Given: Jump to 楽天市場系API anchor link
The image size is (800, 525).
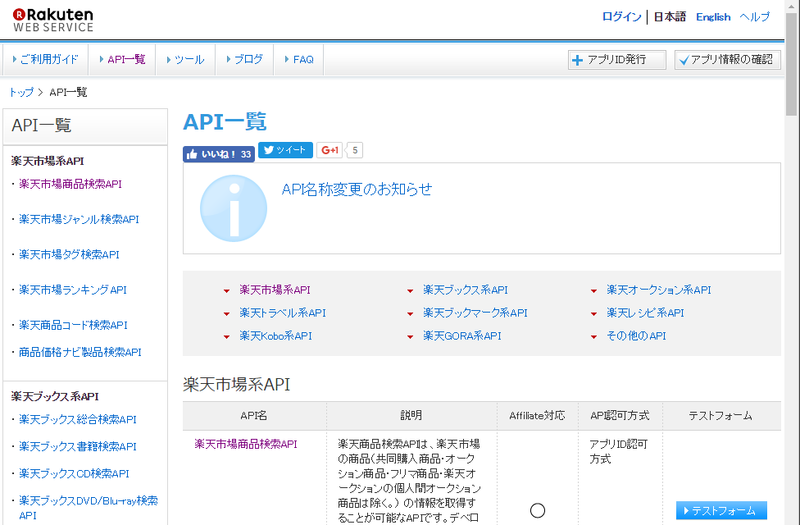Looking at the screenshot, I should (274, 290).
